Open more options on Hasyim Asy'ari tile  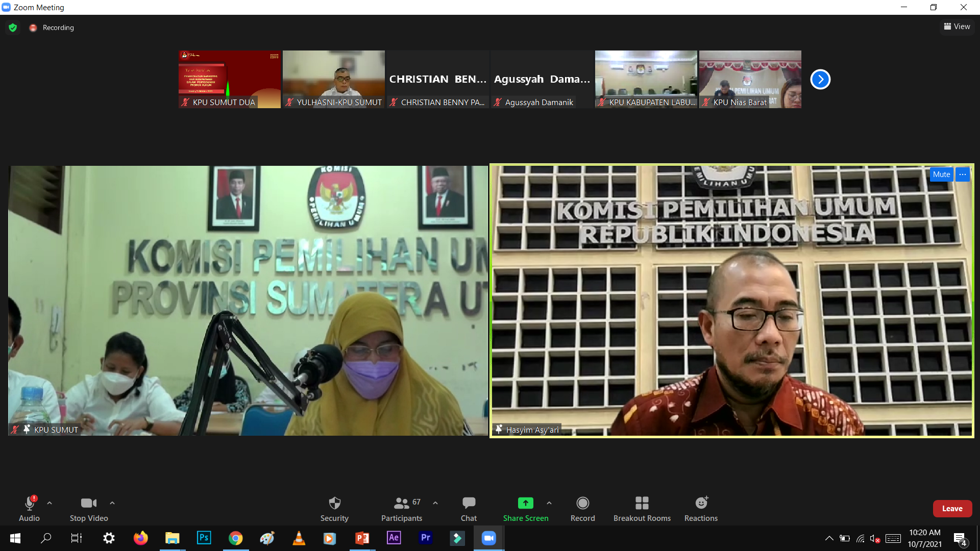pyautogui.click(x=963, y=174)
